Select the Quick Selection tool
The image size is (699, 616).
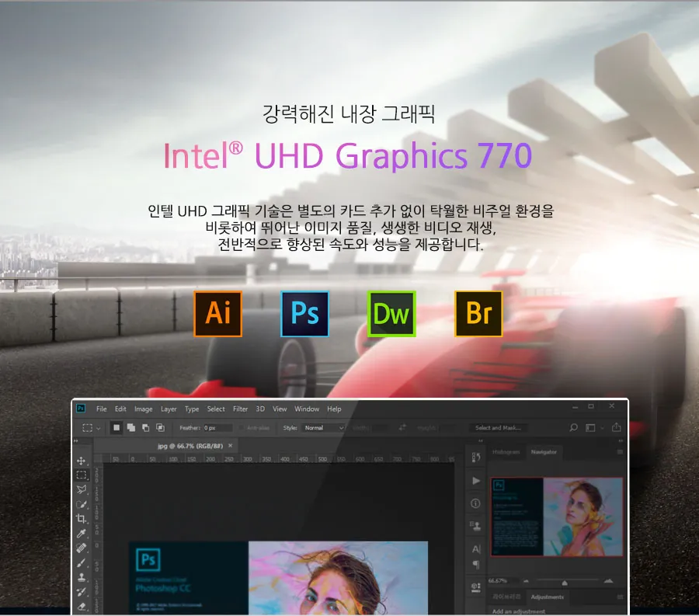[x=82, y=505]
